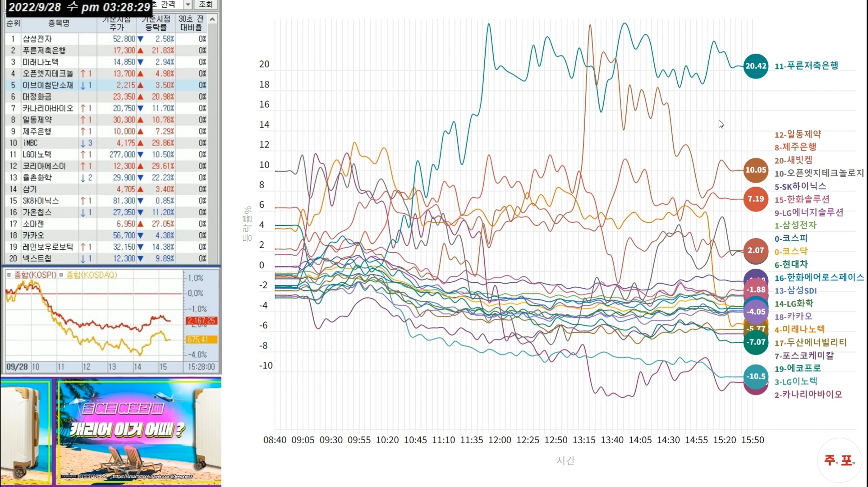This screenshot has width=868, height=487.
Task: Click 3-LG이노텍 legend label
Action: pos(796,381)
